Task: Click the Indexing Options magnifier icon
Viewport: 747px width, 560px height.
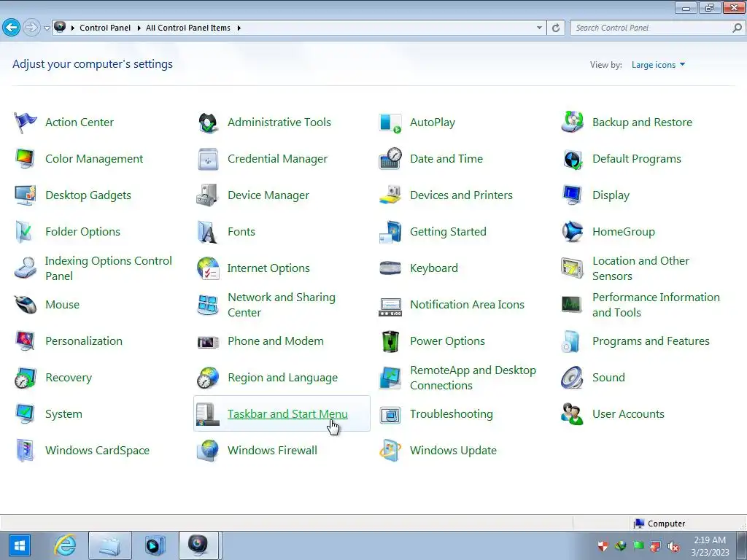Action: tap(26, 268)
